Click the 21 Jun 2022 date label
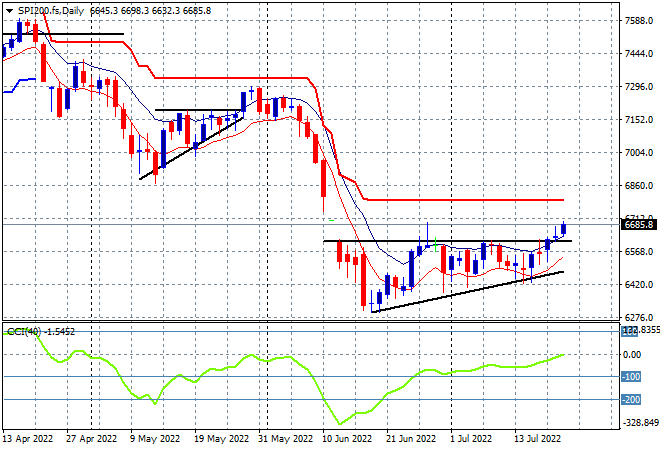This screenshot has width=660, height=450. (411, 439)
